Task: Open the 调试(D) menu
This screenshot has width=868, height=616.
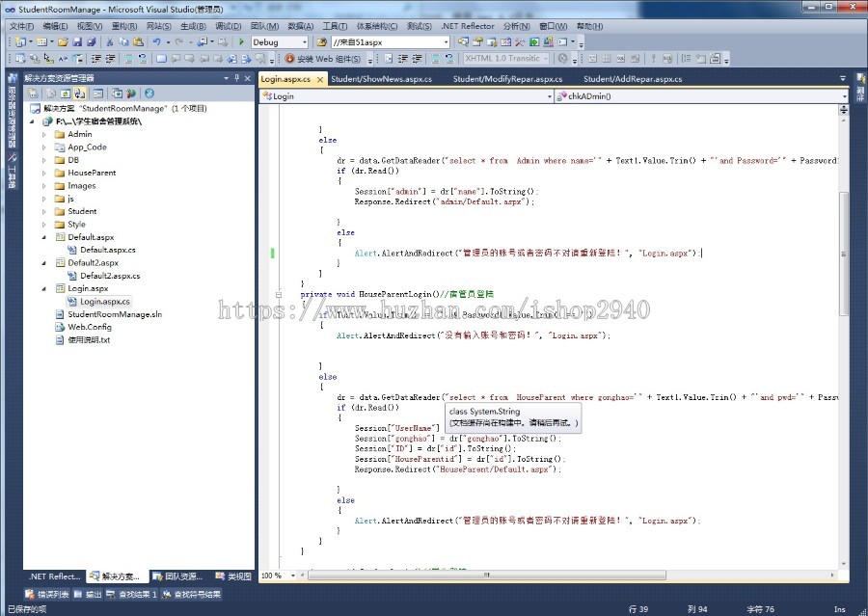Action: (x=228, y=26)
